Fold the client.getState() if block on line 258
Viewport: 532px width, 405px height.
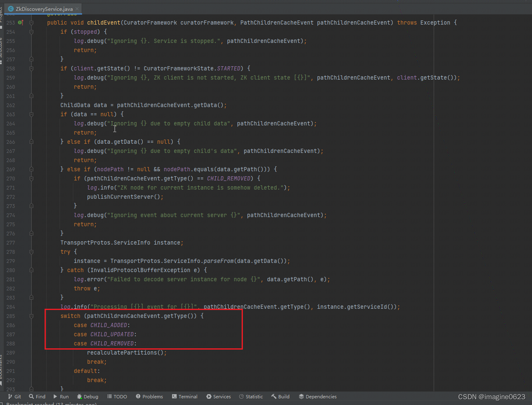[31, 68]
